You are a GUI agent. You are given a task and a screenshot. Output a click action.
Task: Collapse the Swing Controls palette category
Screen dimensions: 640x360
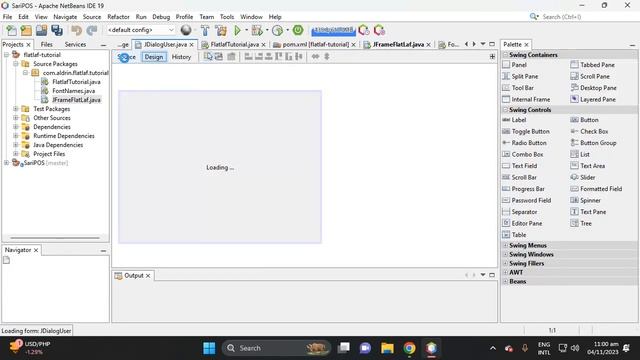point(505,110)
